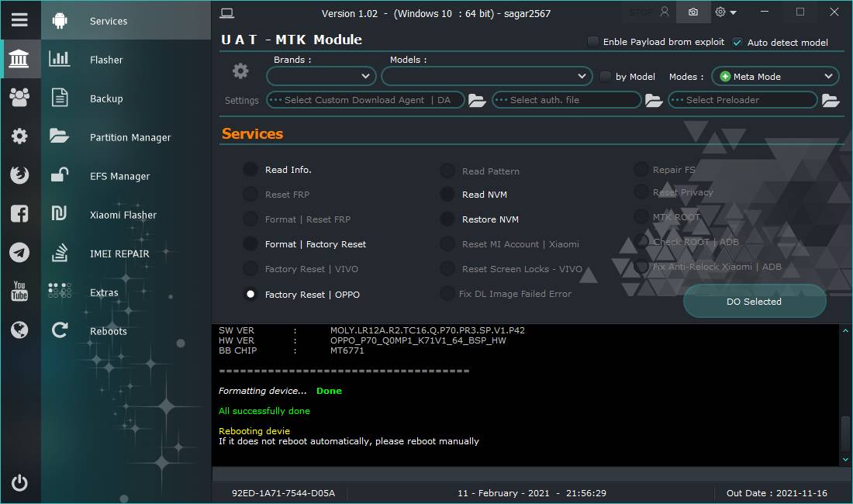
Task: Open the hamburger menu in the sidebar
Action: (19, 20)
